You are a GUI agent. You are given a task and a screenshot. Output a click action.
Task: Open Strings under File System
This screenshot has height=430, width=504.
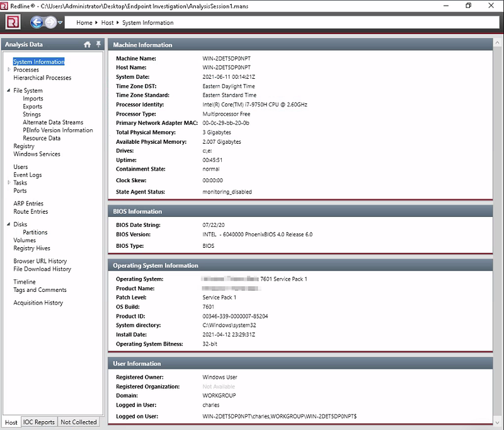32,114
